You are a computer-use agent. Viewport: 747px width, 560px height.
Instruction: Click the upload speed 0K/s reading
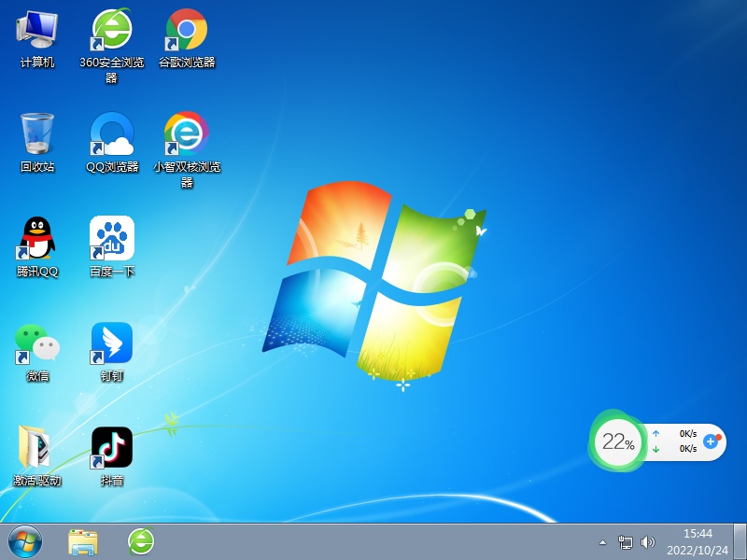click(x=688, y=434)
